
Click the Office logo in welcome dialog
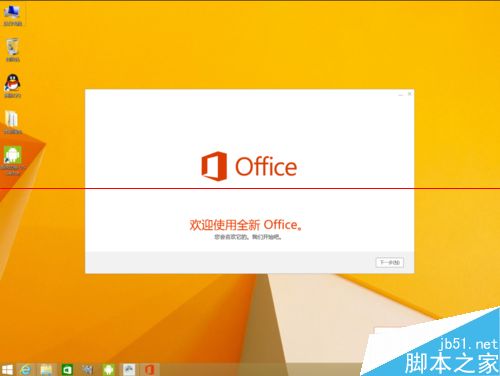pyautogui.click(x=249, y=166)
